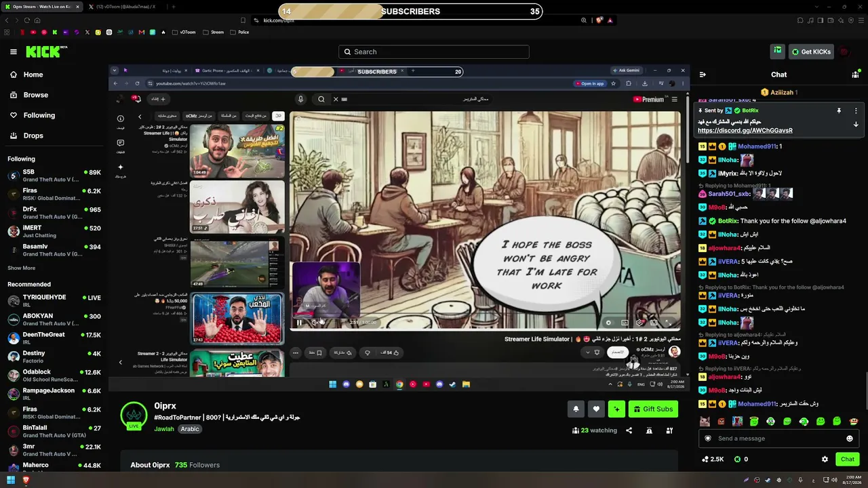
Task: Open the Kick sidebar hamburger menu
Action: tap(14, 52)
